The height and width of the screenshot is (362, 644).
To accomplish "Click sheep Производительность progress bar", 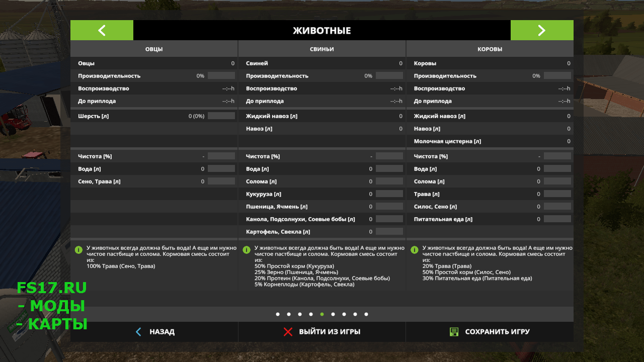I will [221, 76].
